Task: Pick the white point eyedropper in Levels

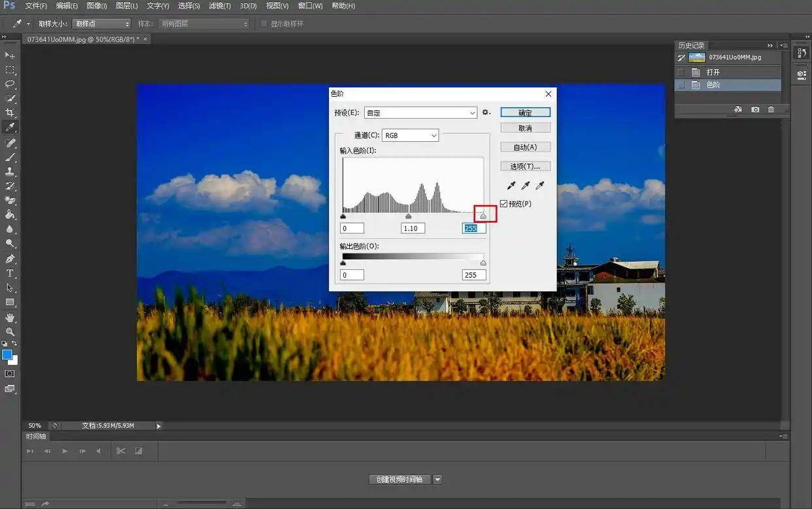Action: tap(540, 186)
